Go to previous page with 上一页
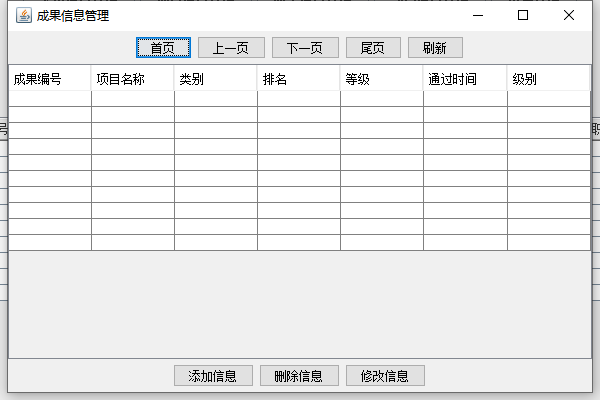The height and width of the screenshot is (400, 600). 231,48
